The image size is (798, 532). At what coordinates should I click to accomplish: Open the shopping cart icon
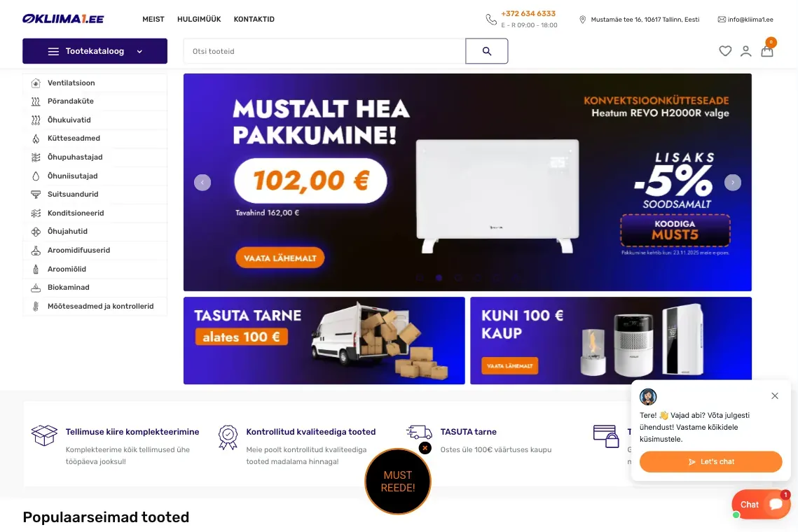767,51
